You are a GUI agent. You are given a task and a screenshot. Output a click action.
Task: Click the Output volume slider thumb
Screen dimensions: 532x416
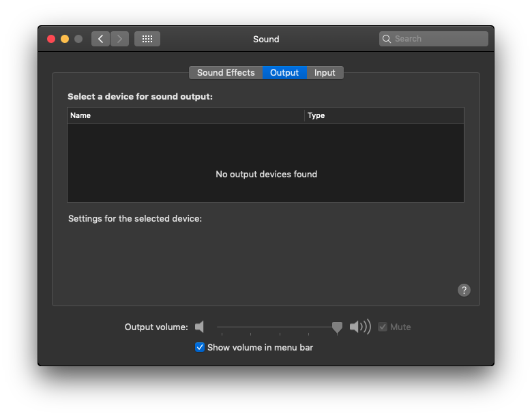[x=337, y=327]
